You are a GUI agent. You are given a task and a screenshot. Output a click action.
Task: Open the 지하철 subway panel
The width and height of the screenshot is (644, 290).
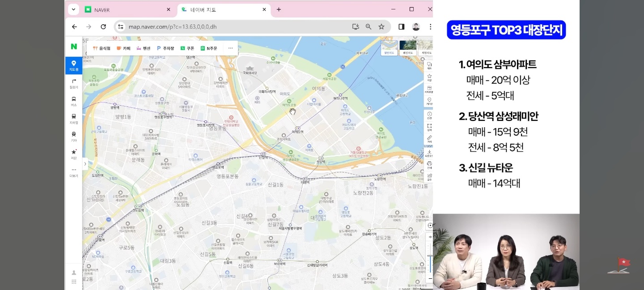[74, 119]
